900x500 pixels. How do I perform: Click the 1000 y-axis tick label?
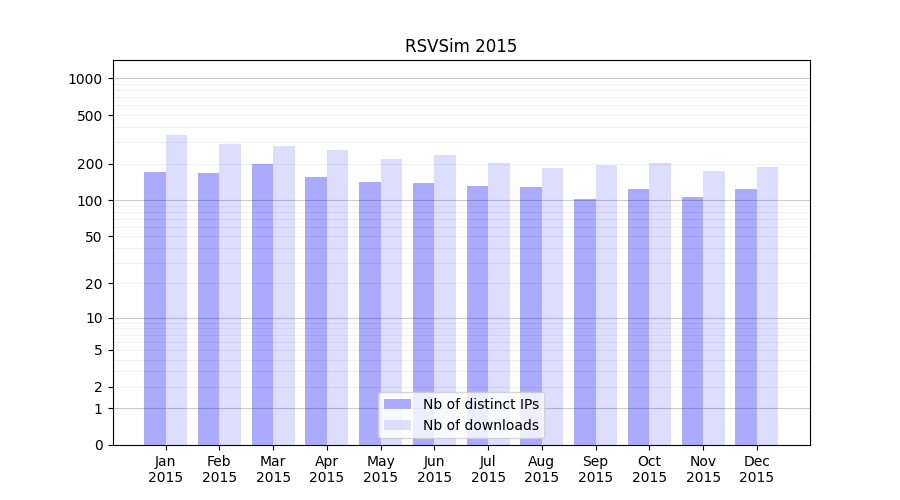pyautogui.click(x=86, y=79)
